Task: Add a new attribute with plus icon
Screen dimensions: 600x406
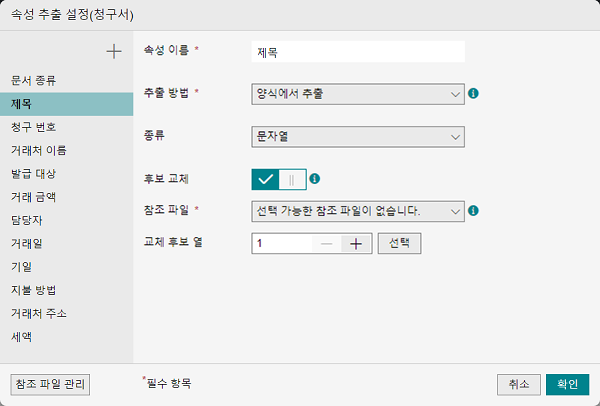Action: point(114,52)
